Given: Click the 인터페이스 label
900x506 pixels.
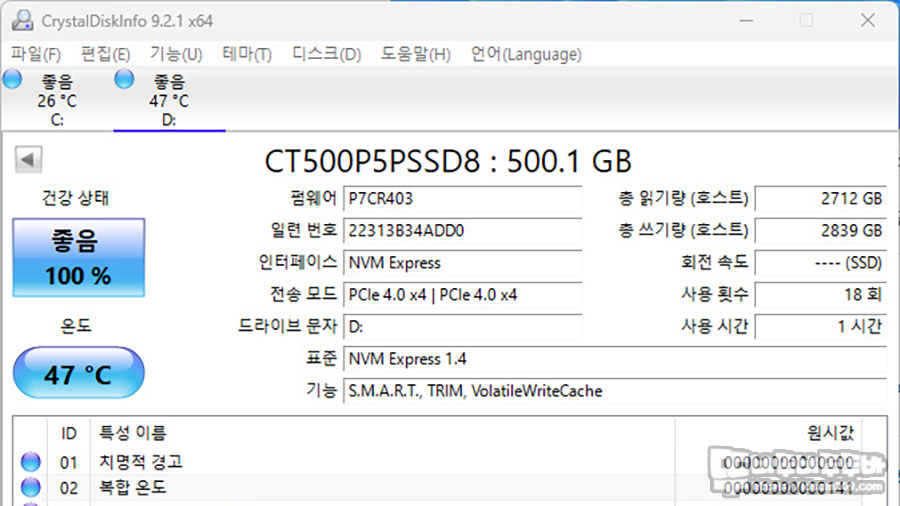Looking at the screenshot, I should pyautogui.click(x=298, y=263).
